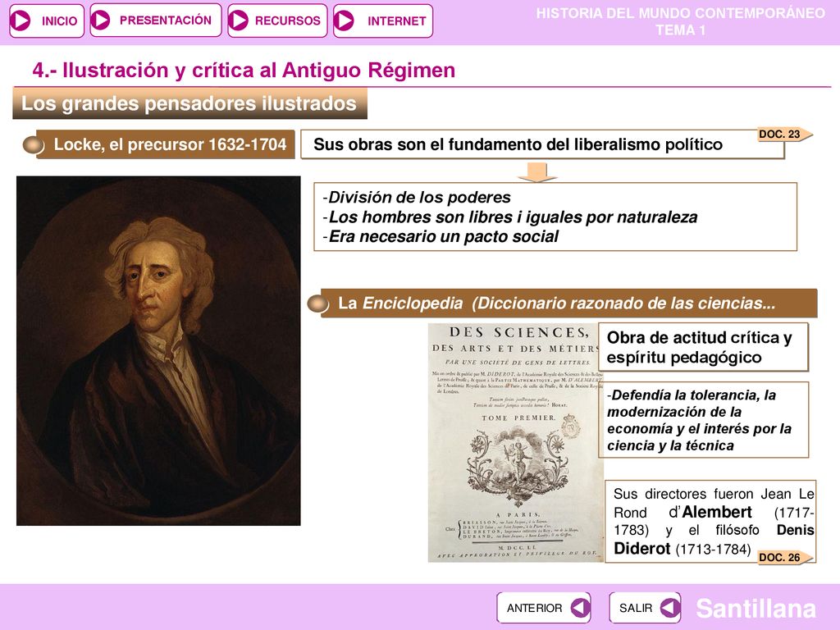Screen dimensions: 840x630
Task: Click the box 'Defendía la tolerancia, la modernización...'
Action: pos(703,420)
